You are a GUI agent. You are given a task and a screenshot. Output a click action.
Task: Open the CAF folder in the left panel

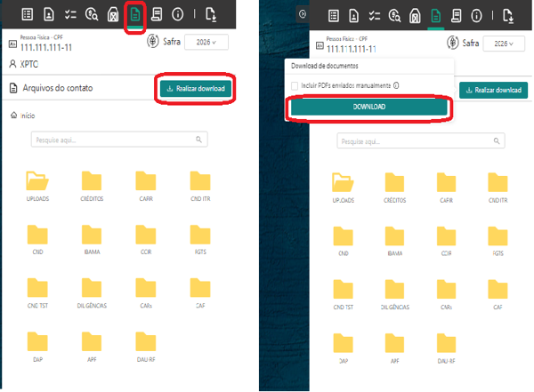(200, 293)
